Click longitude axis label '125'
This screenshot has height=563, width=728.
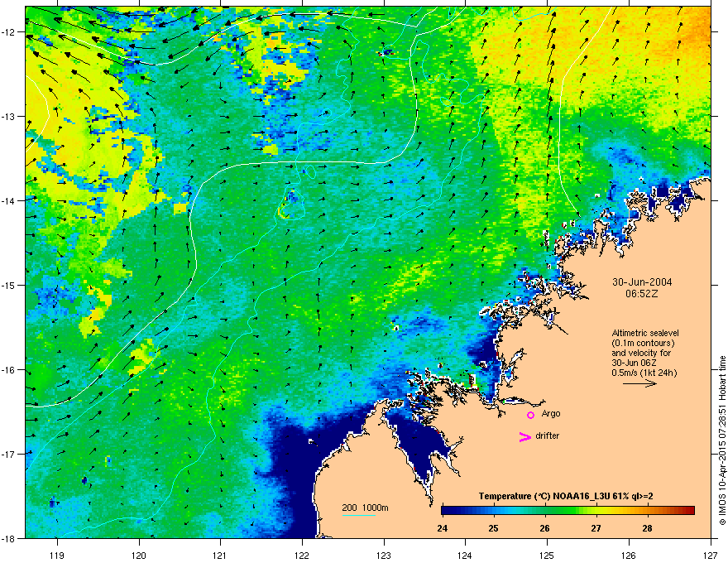tap(548, 555)
